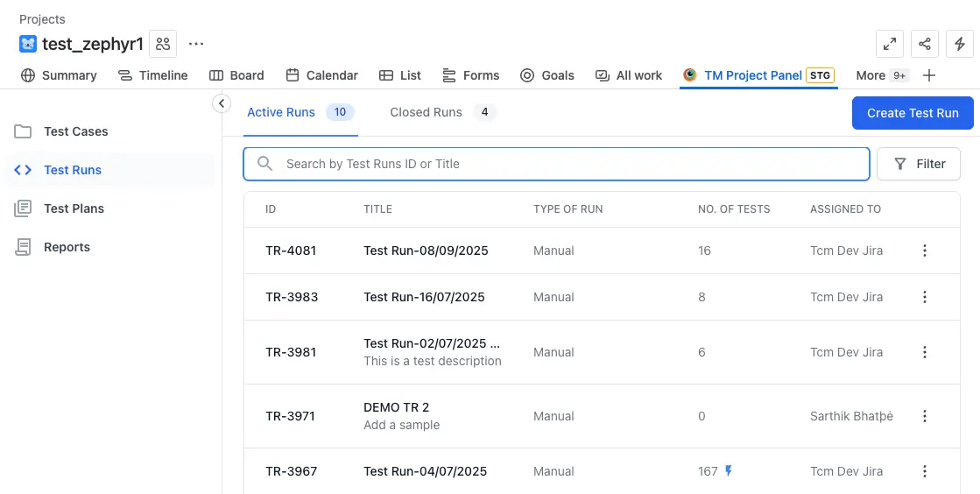This screenshot has width=980, height=494.
Task: Switch to the Closed Runs tab
Action: click(443, 113)
